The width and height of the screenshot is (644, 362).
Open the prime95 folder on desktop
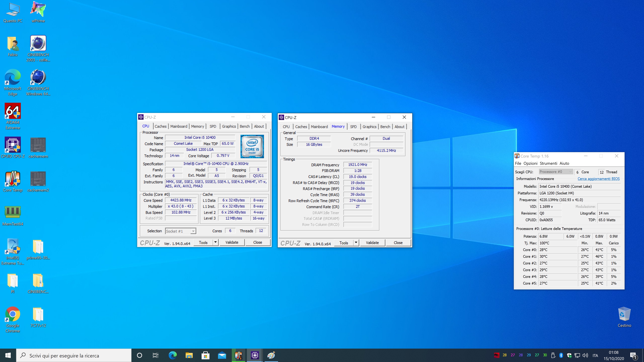38,249
